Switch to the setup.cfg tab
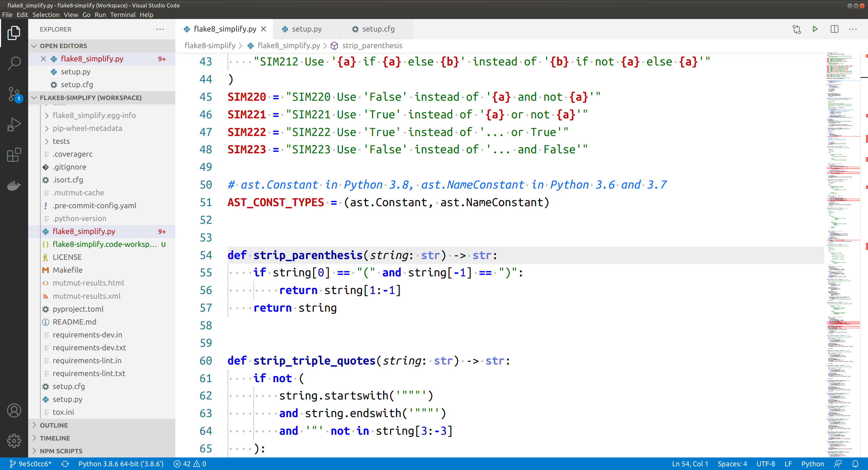The width and height of the screenshot is (868, 470). coord(378,29)
